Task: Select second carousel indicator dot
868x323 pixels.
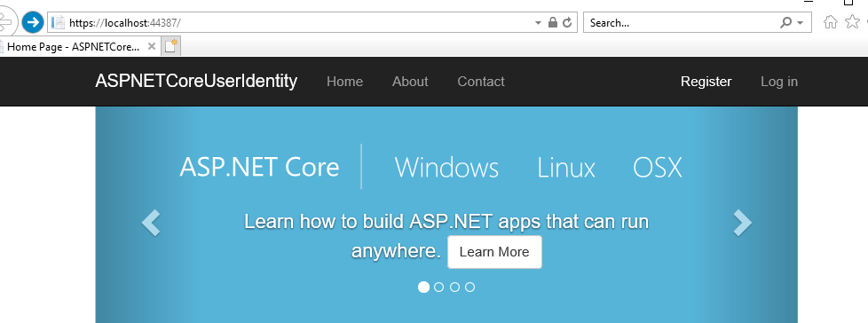Action: coord(439,287)
